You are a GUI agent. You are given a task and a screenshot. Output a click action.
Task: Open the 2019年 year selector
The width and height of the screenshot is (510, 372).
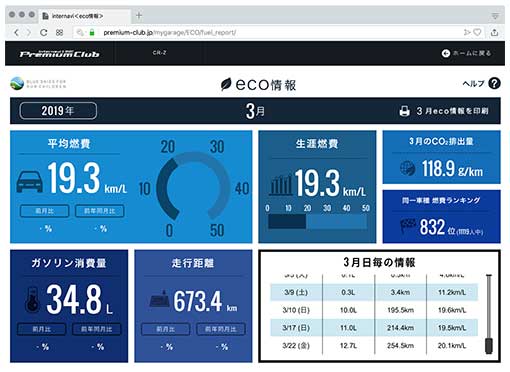click(58, 111)
